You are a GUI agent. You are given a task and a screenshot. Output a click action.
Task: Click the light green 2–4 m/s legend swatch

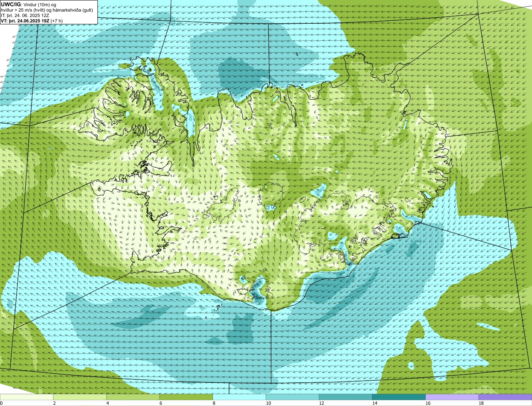(80, 397)
